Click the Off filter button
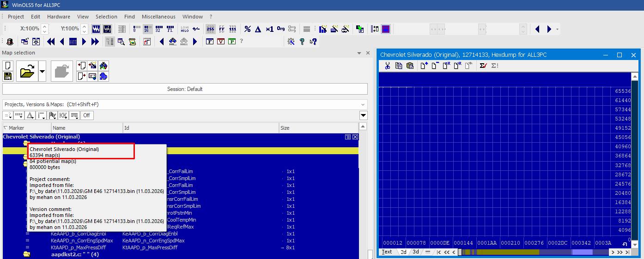The width and height of the screenshot is (644, 259). pos(86,115)
